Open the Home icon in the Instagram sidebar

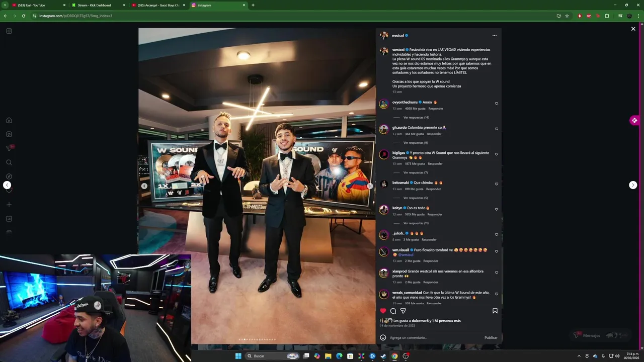(x=9, y=120)
